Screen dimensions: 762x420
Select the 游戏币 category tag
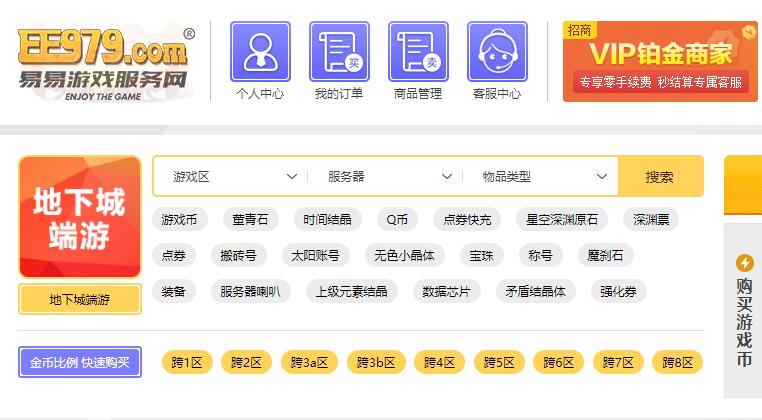coord(179,220)
